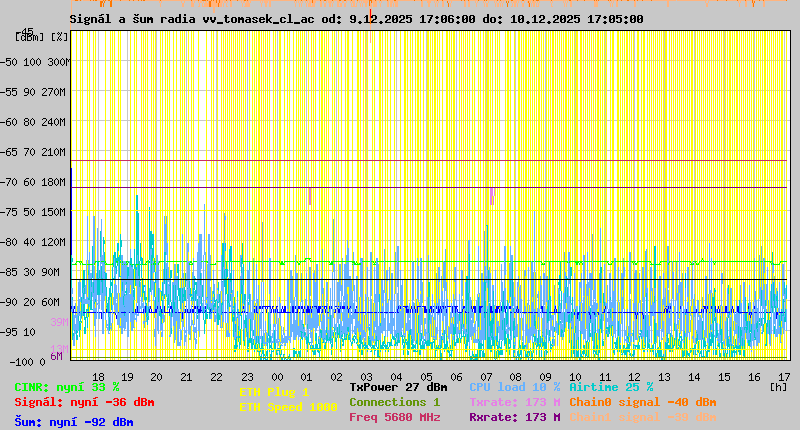Screen dimensions: 800x430
Task: Select the TxPower 27 dBm label
Action: click(x=398, y=387)
